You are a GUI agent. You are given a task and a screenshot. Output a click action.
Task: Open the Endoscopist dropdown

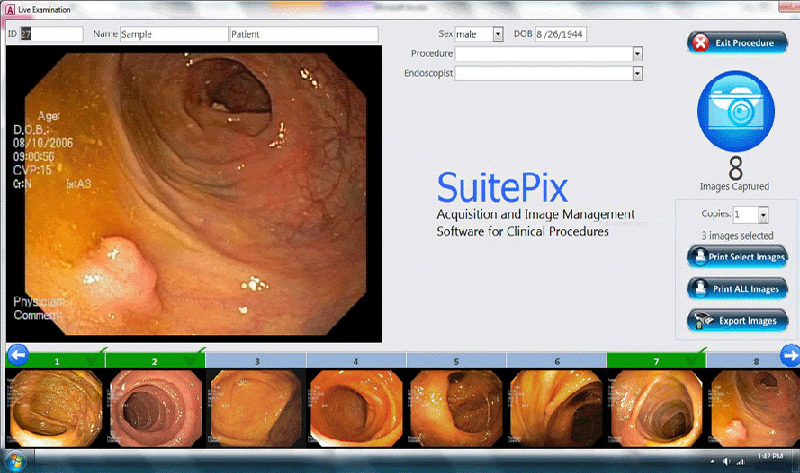[x=636, y=73]
